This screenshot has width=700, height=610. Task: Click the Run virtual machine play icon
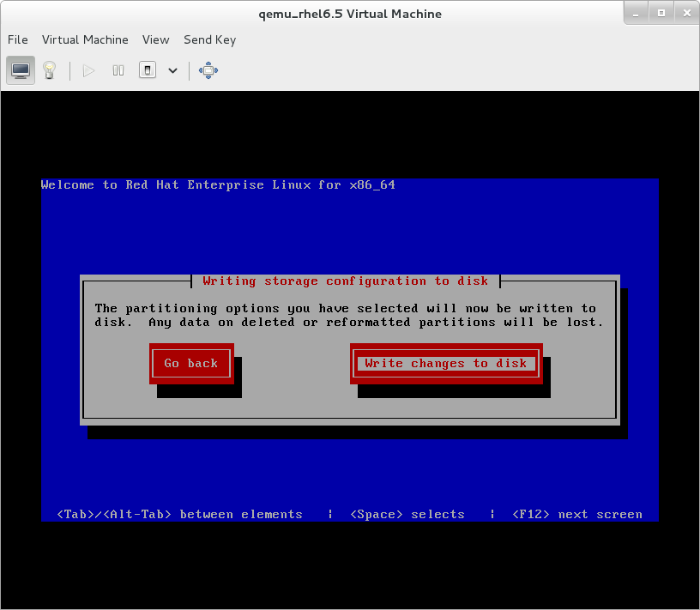pyautogui.click(x=89, y=70)
